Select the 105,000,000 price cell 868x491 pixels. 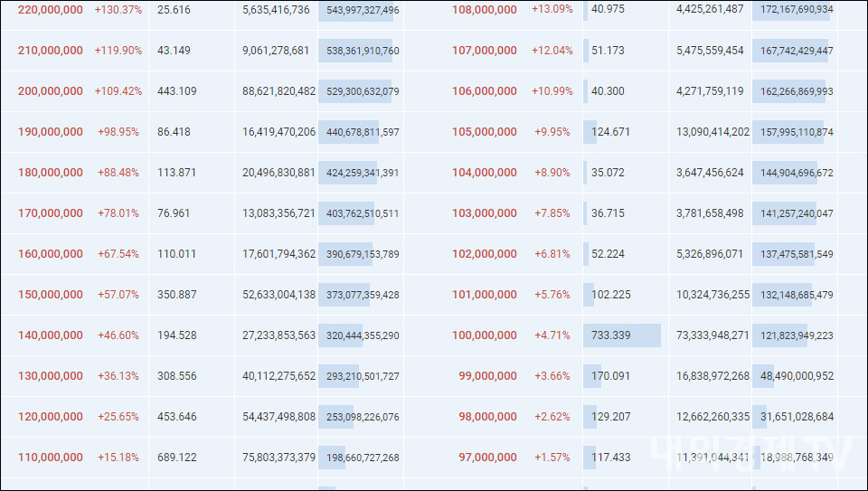tap(485, 132)
